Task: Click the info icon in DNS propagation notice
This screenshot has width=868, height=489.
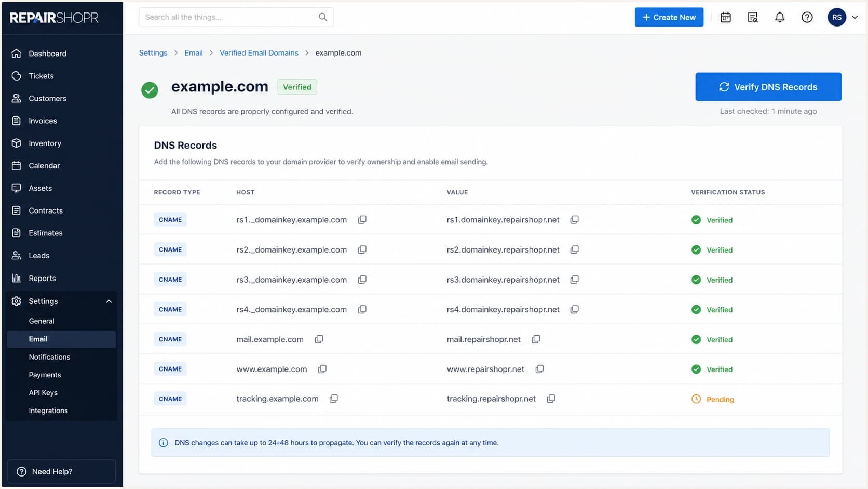Action: [x=163, y=443]
